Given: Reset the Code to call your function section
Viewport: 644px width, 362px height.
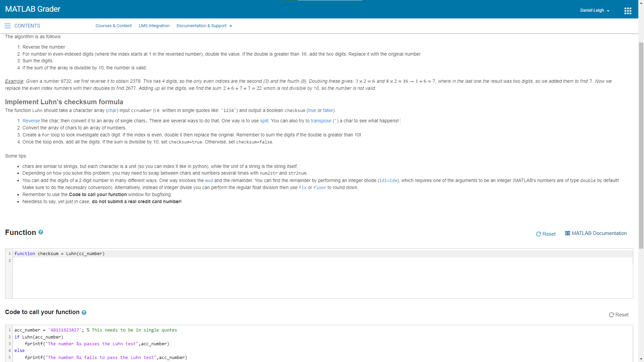Looking at the screenshot, I should [619, 315].
